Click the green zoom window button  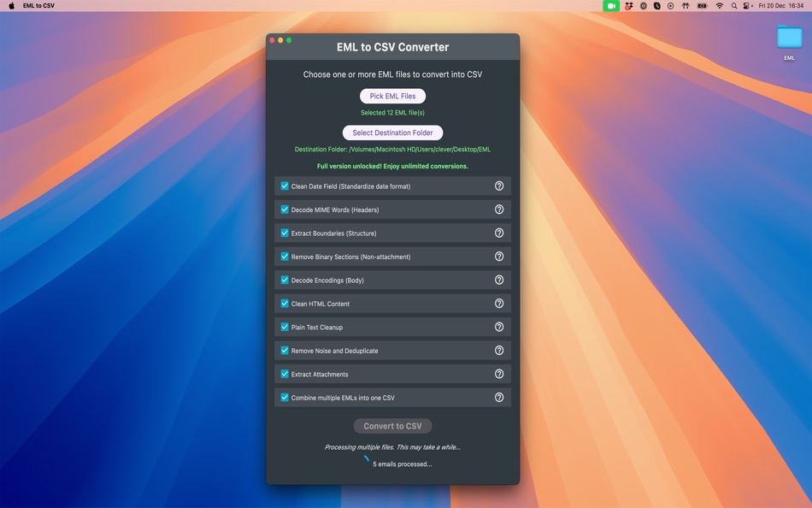pyautogui.click(x=289, y=40)
